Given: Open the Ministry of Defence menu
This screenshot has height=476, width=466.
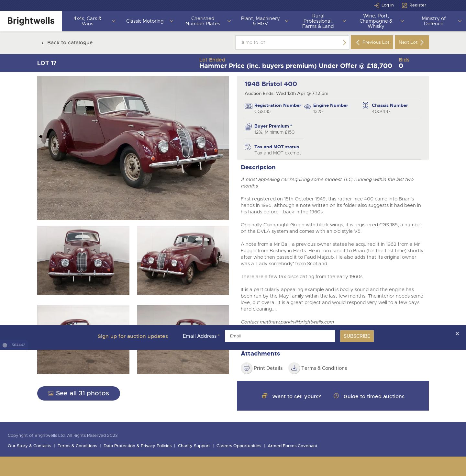Looking at the screenshot, I should click(x=434, y=21).
